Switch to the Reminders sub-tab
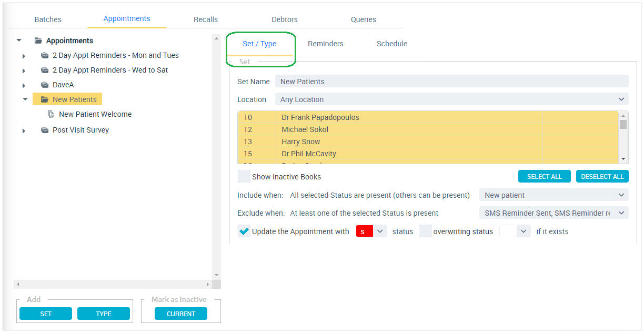644x333 pixels. tap(326, 44)
